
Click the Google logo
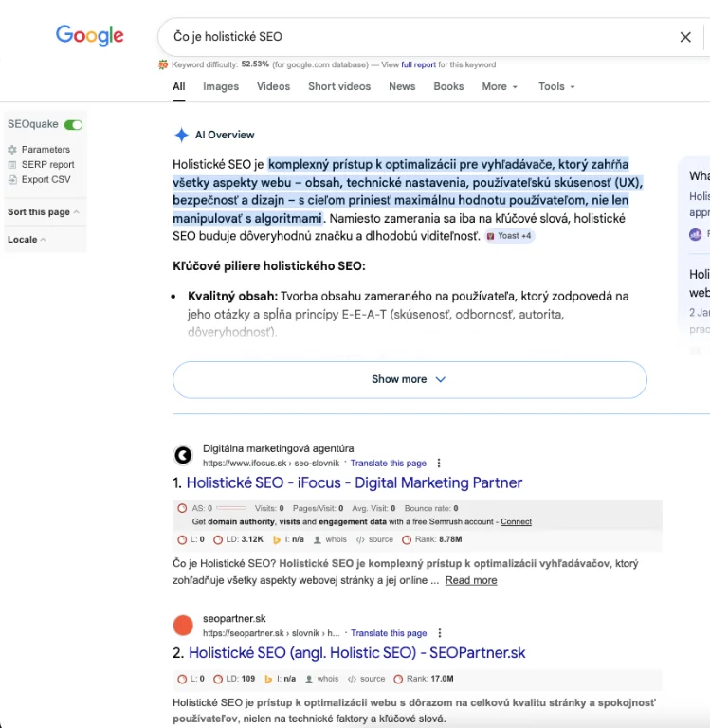pyautogui.click(x=90, y=36)
